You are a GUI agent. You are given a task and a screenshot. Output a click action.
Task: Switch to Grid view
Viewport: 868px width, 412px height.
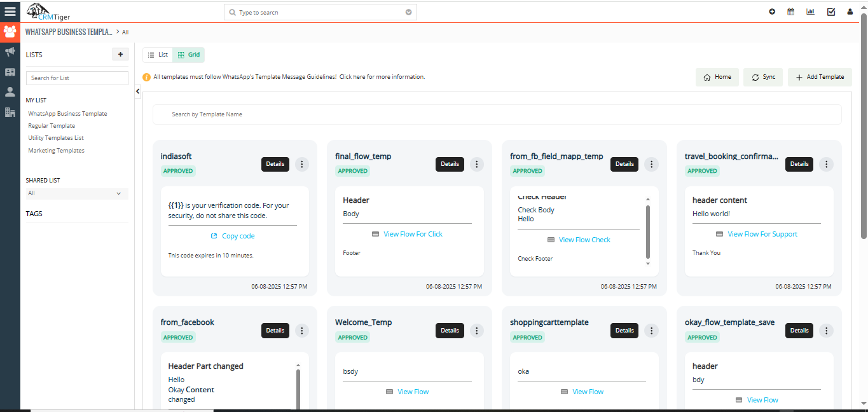pyautogui.click(x=189, y=55)
